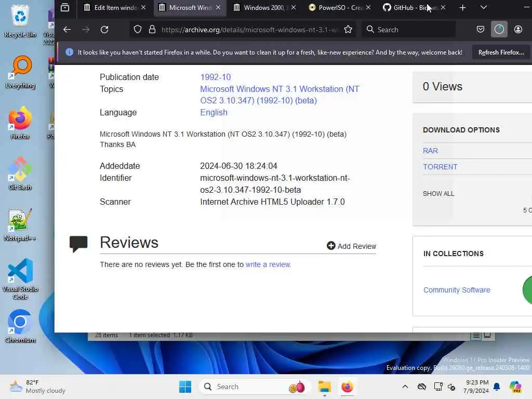Click Add Review button

(352, 246)
